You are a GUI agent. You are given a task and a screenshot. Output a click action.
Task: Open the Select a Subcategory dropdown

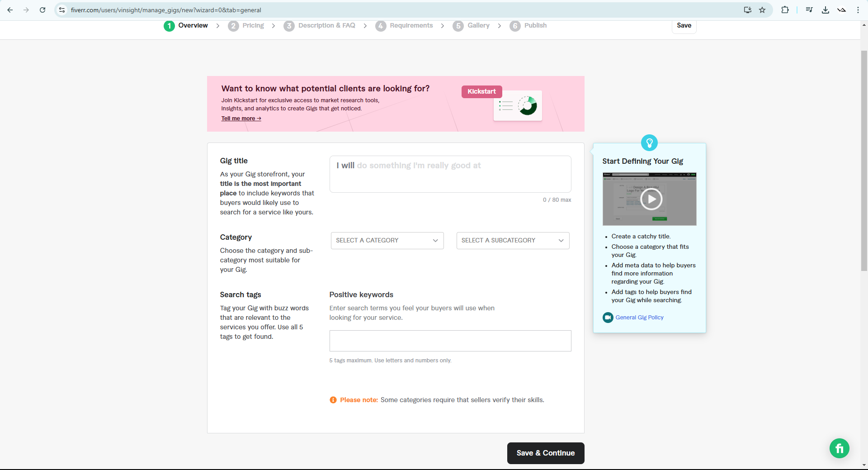pos(513,241)
